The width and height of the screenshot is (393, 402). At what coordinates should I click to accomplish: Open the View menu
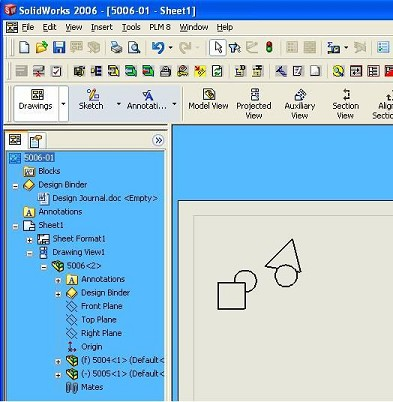(74, 27)
